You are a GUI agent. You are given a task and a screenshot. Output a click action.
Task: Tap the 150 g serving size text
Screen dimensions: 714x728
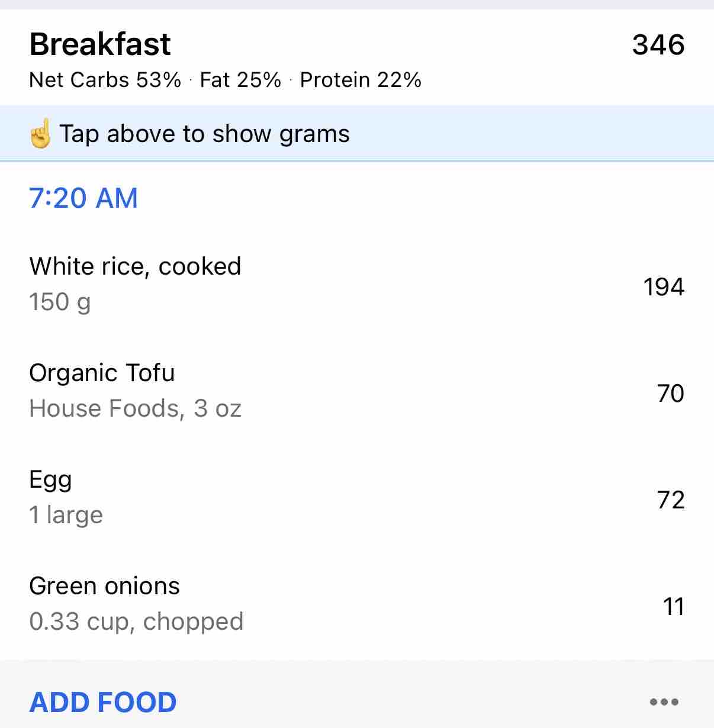60,302
